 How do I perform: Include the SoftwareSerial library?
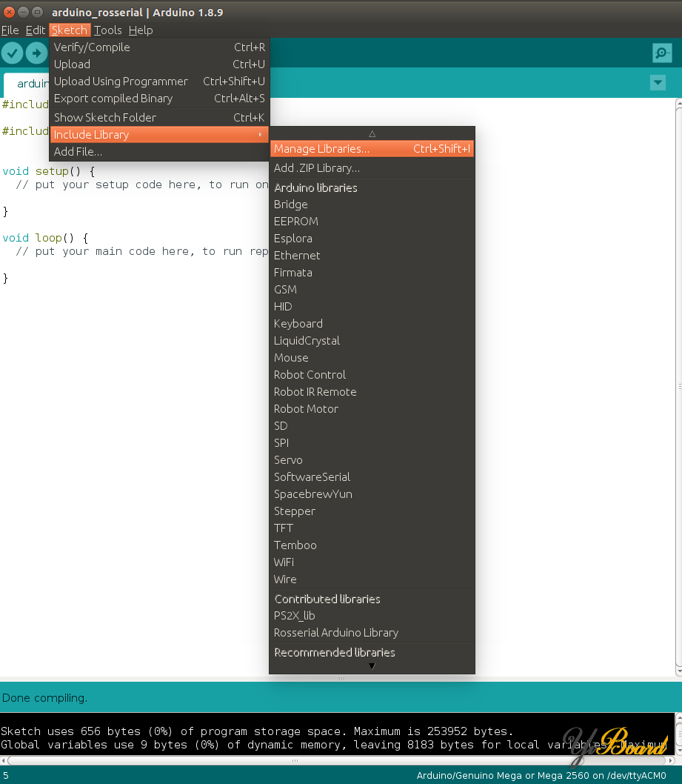click(372, 476)
